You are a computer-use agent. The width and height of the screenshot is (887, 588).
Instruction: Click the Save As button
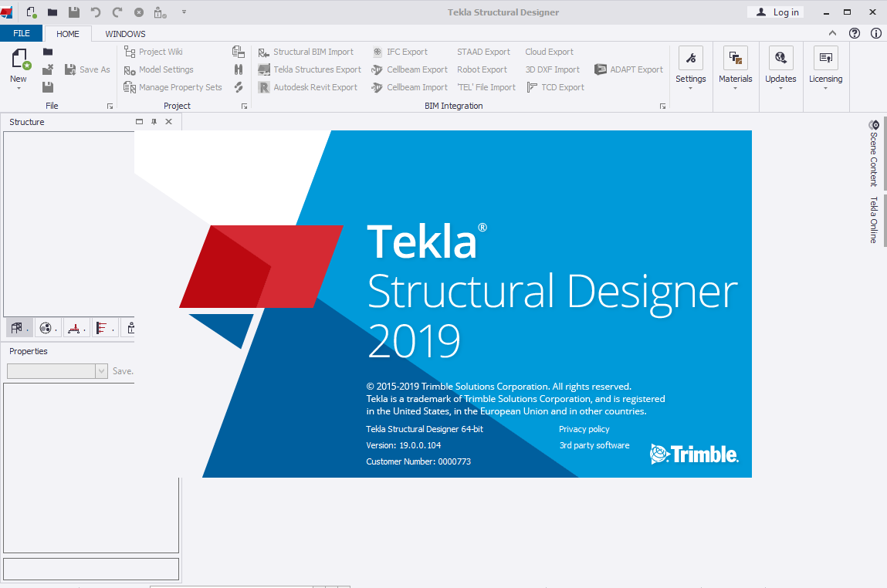[87, 69]
